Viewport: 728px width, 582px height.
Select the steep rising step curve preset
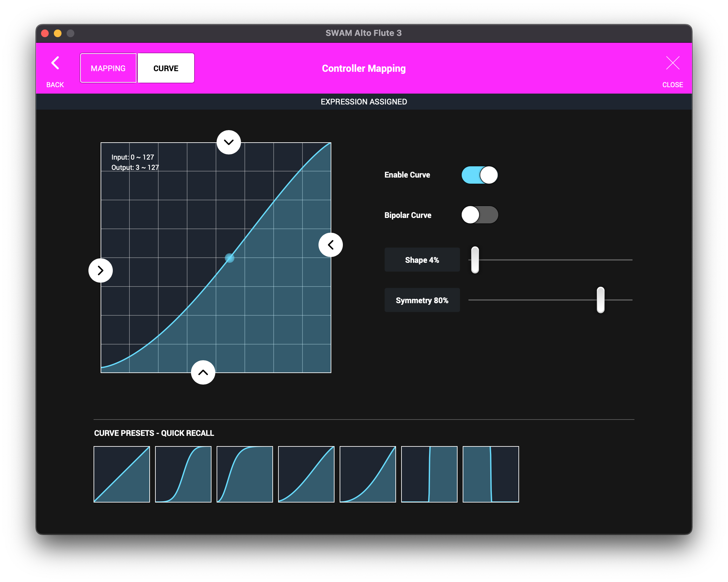point(429,474)
